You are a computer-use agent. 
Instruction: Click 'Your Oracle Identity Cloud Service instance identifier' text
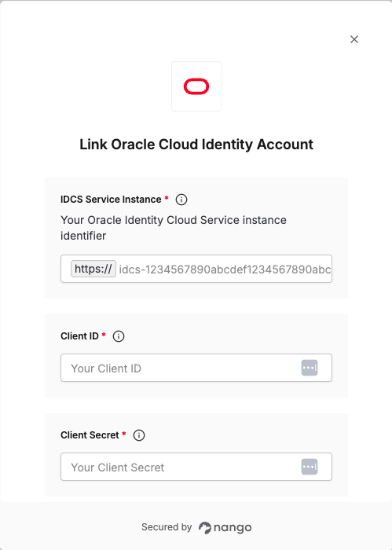coord(174,228)
